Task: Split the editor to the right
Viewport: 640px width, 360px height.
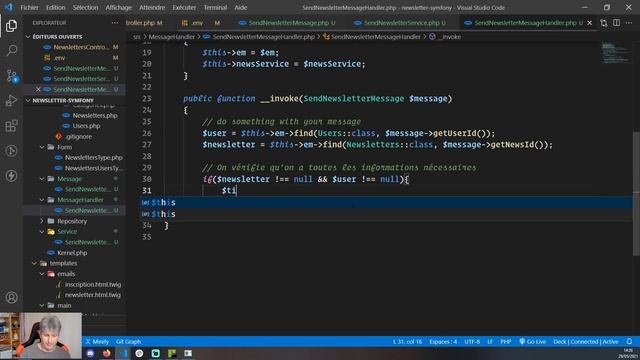Action: click(x=616, y=23)
